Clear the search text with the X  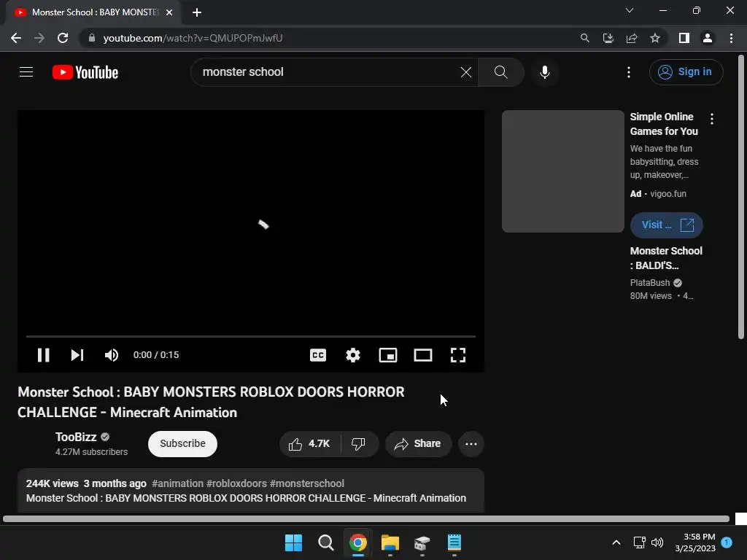466,72
